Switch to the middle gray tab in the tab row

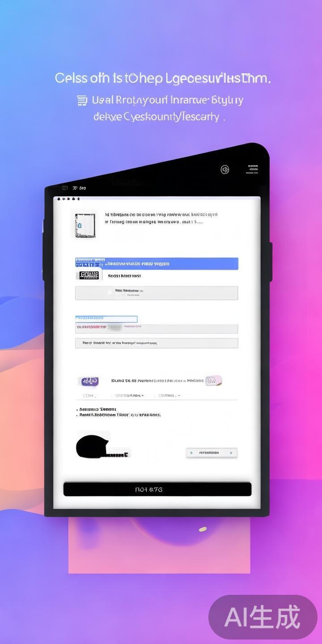point(129,396)
